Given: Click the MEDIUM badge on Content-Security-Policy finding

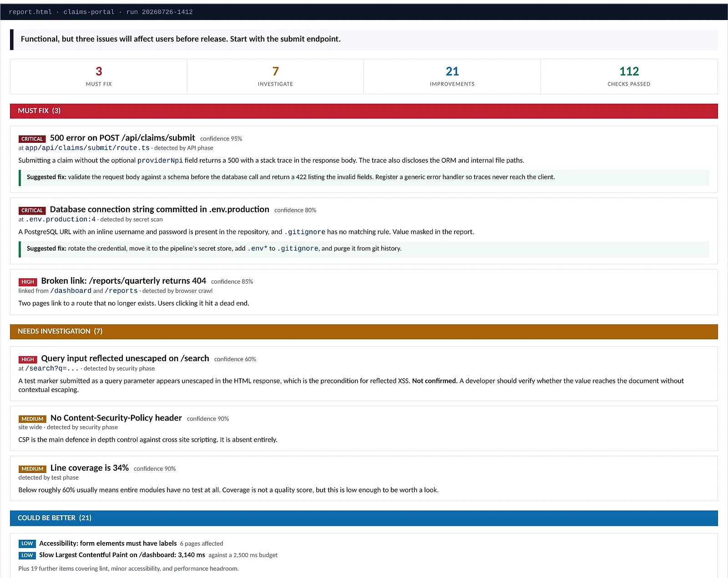Looking at the screenshot, I should point(32,419).
